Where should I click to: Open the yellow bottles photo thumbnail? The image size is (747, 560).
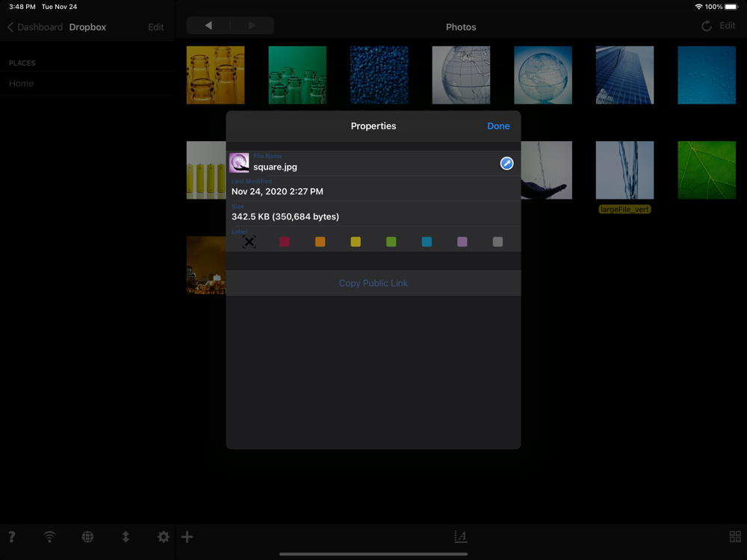click(215, 75)
